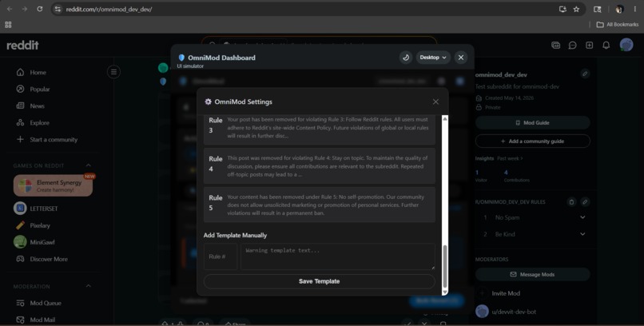The width and height of the screenshot is (644, 326).
Task: Go to the reddit logo homepage
Action: tap(22, 46)
